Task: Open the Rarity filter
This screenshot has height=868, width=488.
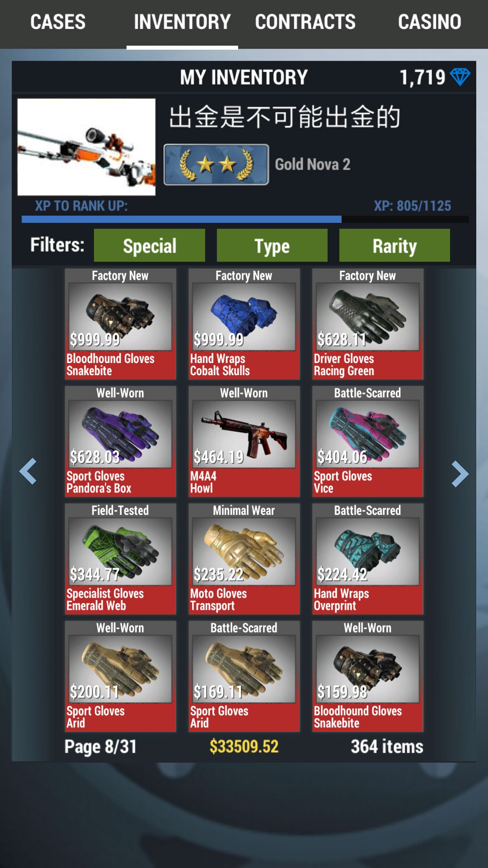Action: [x=394, y=245]
